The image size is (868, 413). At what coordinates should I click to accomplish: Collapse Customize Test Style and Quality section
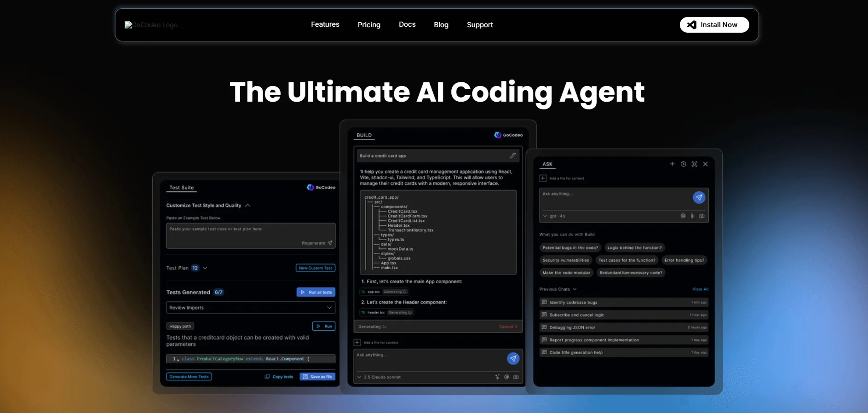(x=247, y=206)
